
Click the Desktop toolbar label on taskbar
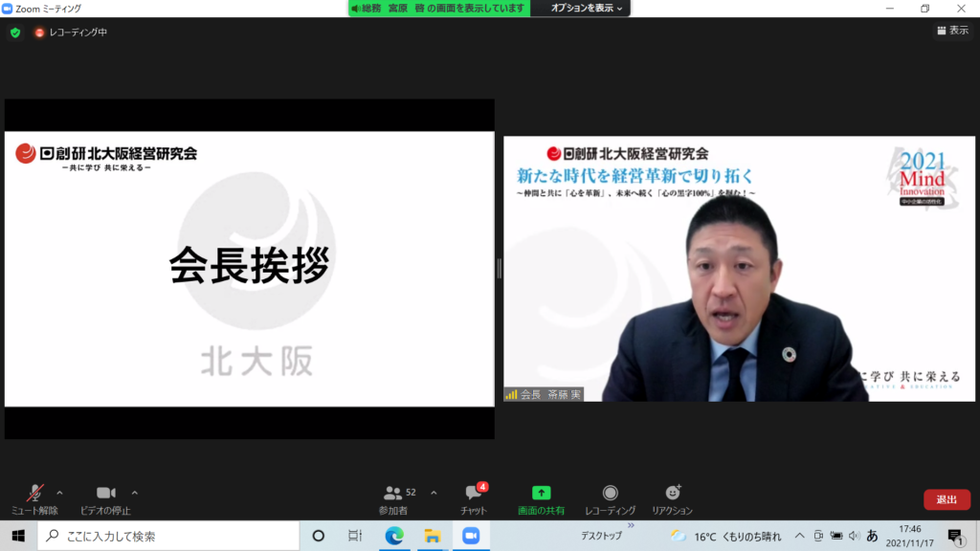601,536
